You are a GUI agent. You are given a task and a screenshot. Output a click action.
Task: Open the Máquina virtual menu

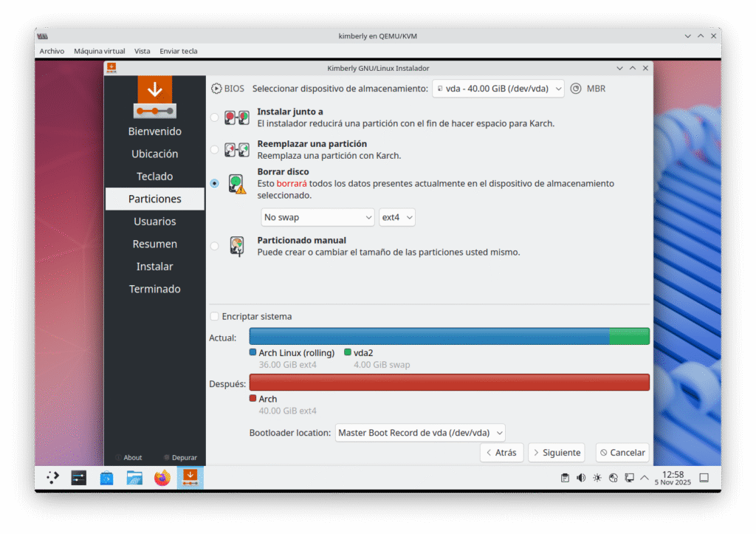(x=100, y=51)
